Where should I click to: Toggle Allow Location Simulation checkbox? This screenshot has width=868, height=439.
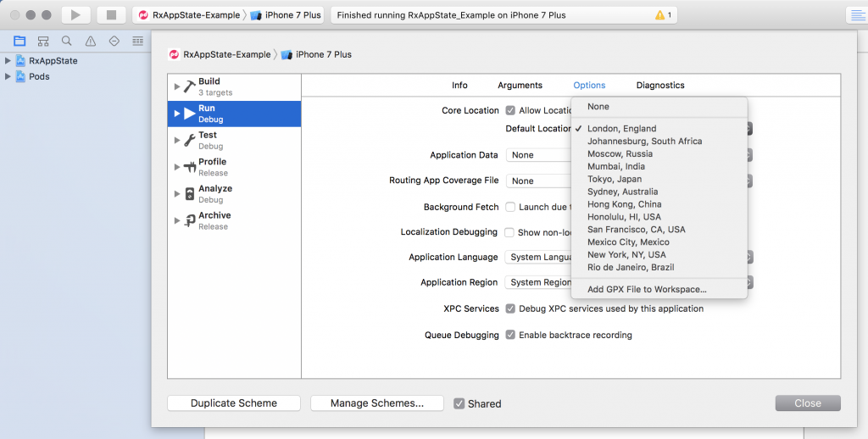pos(509,110)
